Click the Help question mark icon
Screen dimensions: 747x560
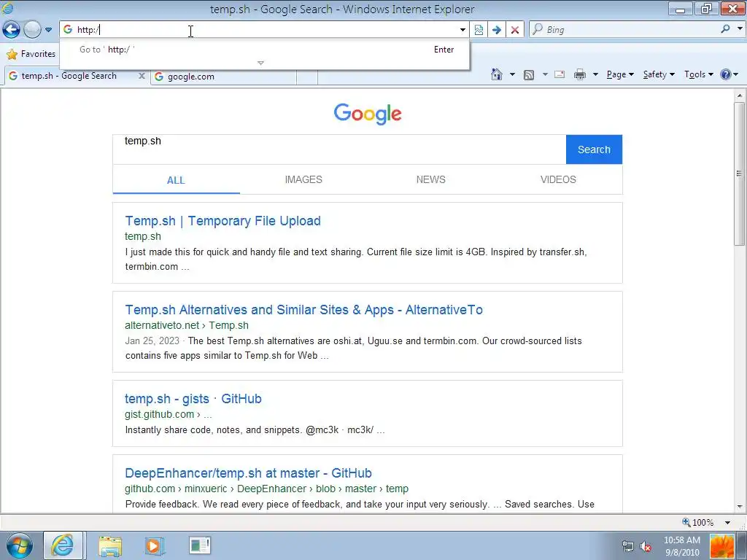tap(726, 74)
